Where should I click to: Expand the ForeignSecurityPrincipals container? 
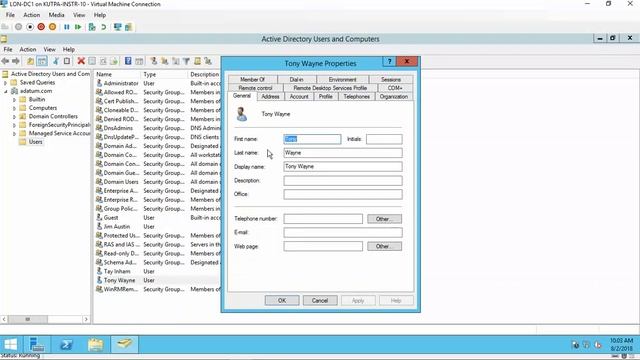click(x=14, y=125)
